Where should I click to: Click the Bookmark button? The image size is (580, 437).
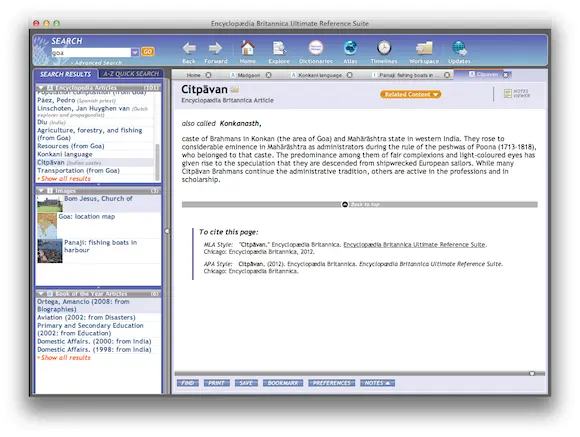pyautogui.click(x=283, y=383)
